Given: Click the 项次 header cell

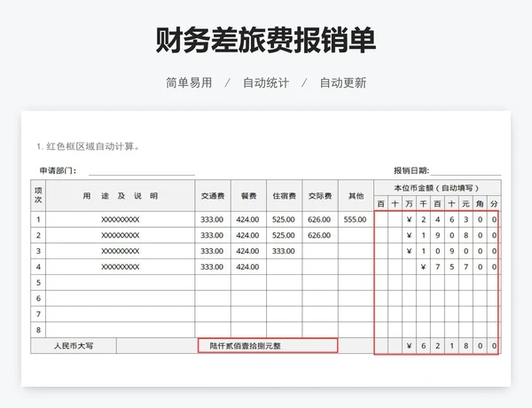Looking at the screenshot, I should click(38, 196).
